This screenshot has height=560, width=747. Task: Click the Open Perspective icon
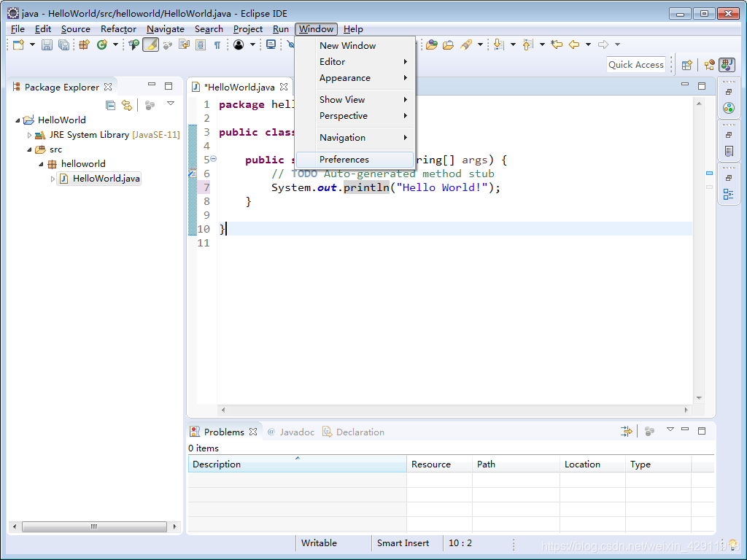687,65
